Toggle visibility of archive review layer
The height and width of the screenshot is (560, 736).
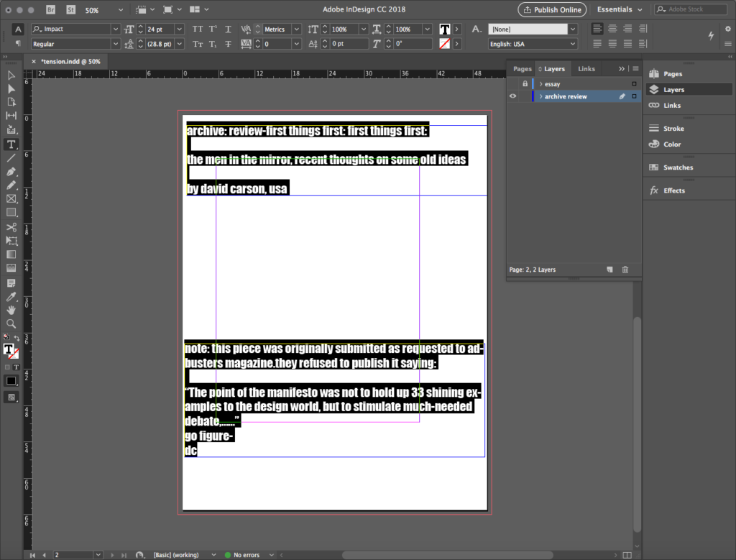512,96
